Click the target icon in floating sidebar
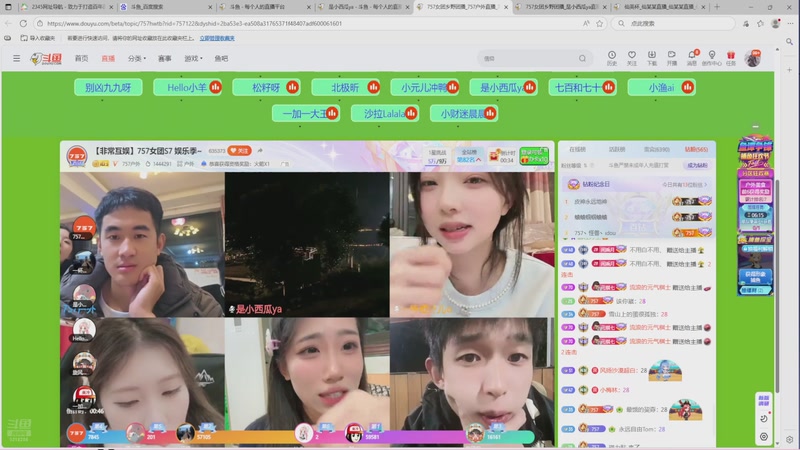 (764, 437)
